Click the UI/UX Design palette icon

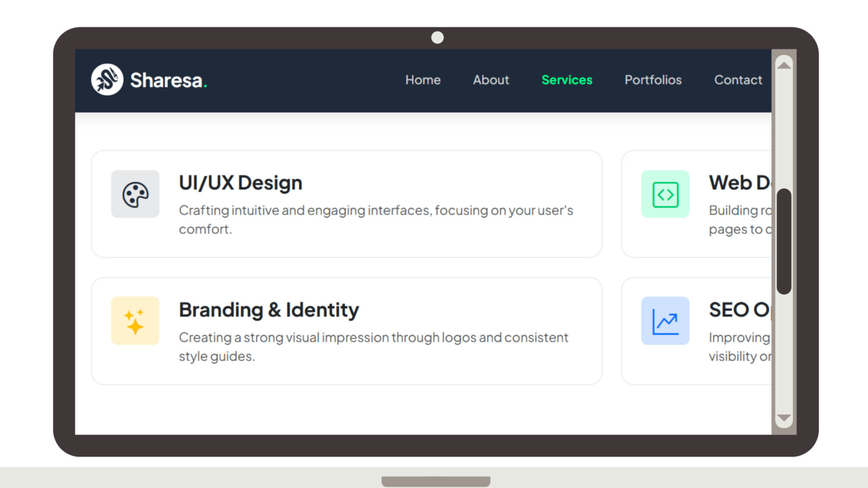tap(135, 194)
